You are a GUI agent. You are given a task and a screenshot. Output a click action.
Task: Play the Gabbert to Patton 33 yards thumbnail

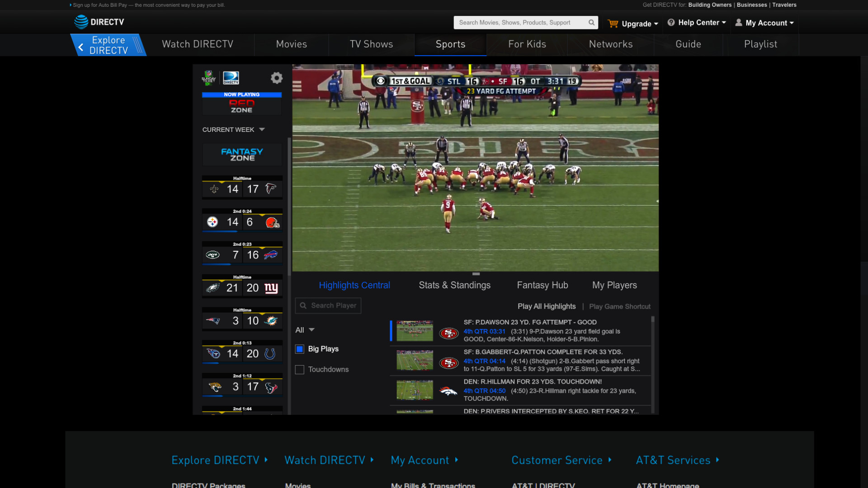(x=415, y=360)
